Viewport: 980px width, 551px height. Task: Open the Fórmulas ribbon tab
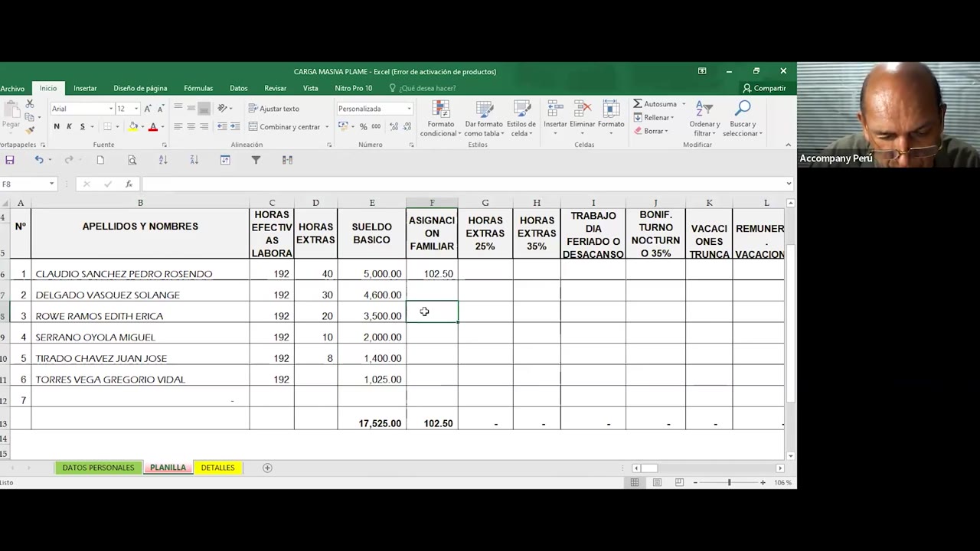(198, 88)
